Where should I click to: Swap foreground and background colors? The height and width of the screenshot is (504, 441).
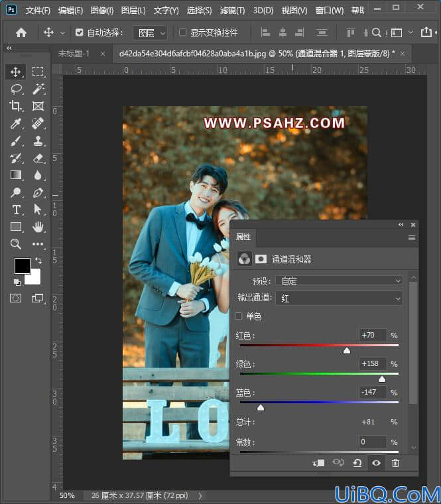(x=38, y=260)
